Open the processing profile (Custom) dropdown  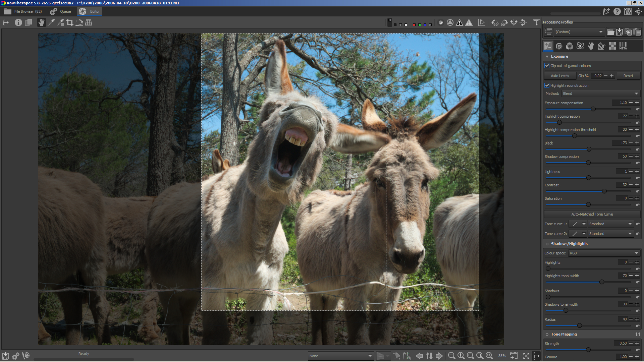tap(579, 32)
